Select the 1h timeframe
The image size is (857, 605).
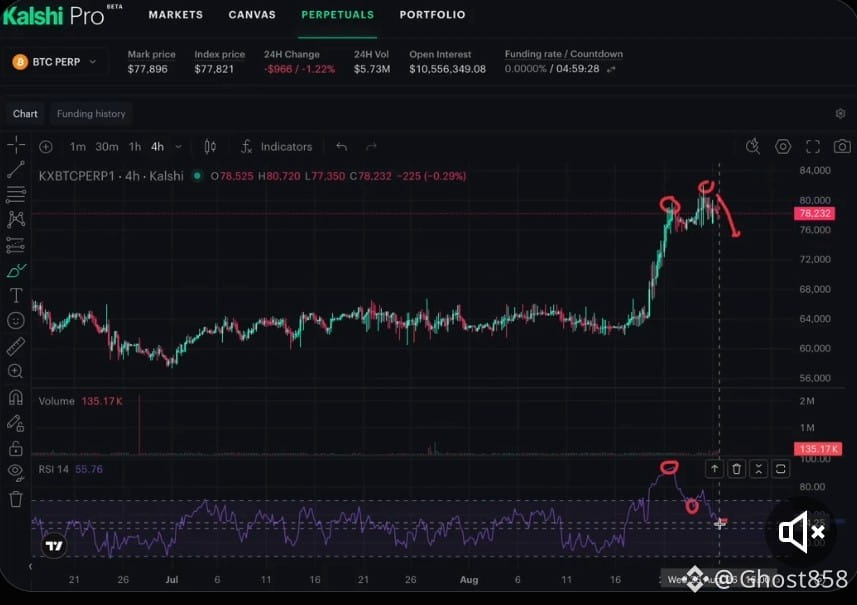[134, 146]
